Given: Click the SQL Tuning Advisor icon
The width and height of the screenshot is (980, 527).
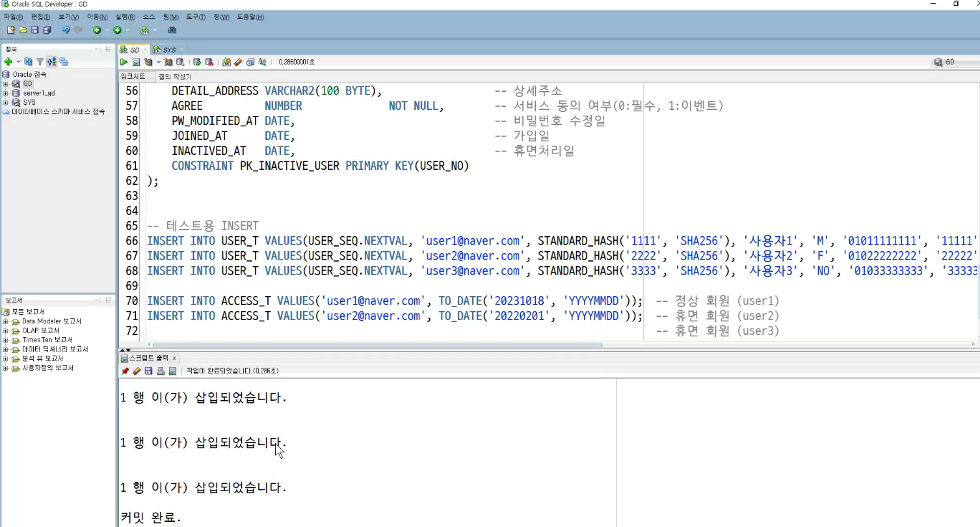Looking at the screenshot, I should (180, 62).
